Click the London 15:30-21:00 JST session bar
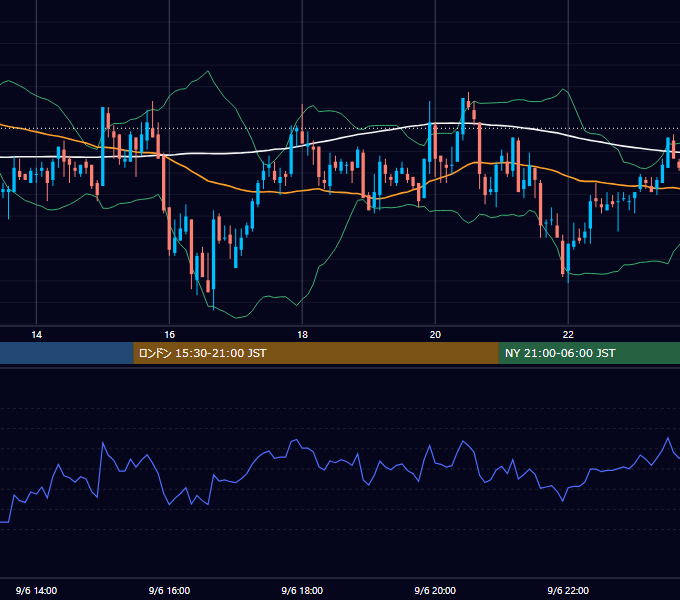Image resolution: width=680 pixels, height=600 pixels. [x=316, y=353]
